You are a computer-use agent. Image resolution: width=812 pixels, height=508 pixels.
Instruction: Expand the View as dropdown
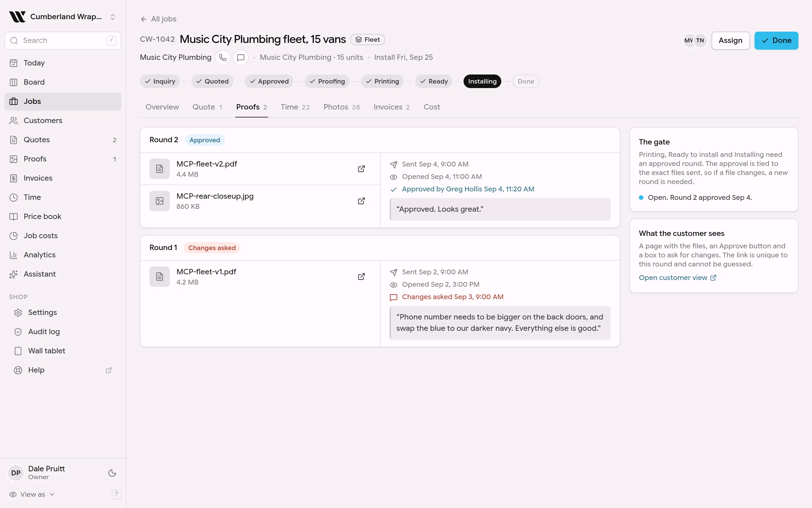(x=32, y=494)
